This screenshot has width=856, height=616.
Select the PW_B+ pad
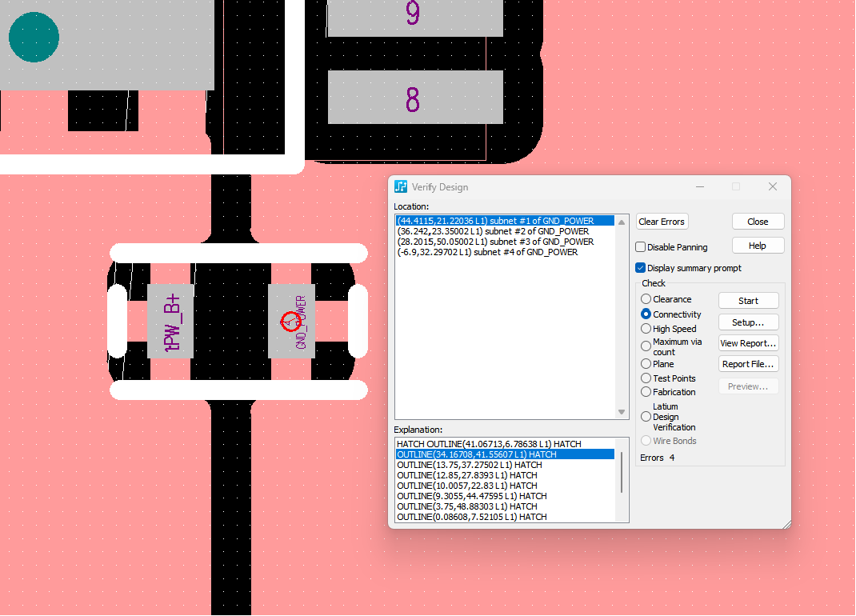coord(170,321)
